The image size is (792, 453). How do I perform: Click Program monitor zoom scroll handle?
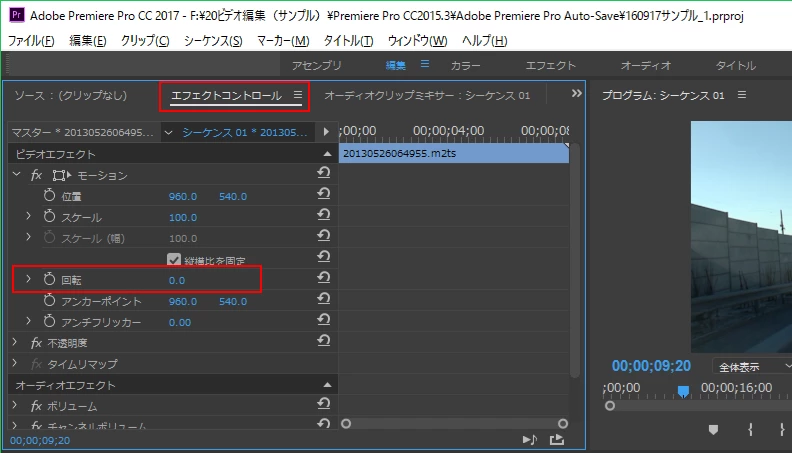point(610,406)
